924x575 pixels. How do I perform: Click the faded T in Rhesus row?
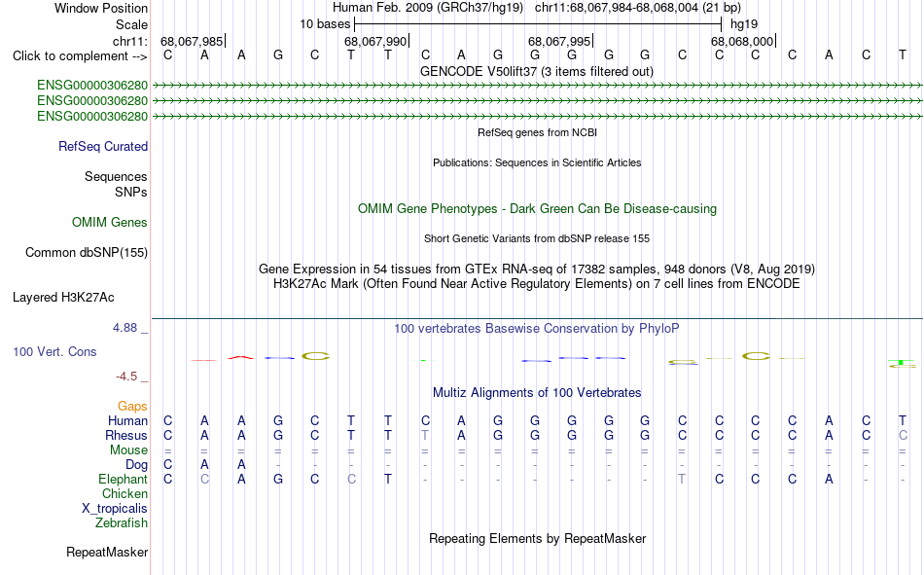(x=425, y=435)
